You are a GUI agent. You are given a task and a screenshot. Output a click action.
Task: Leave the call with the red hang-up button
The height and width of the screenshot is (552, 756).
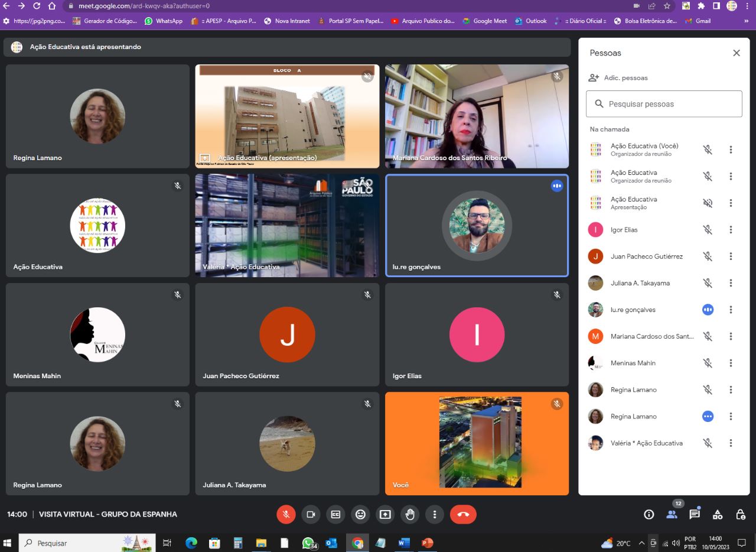(x=463, y=514)
